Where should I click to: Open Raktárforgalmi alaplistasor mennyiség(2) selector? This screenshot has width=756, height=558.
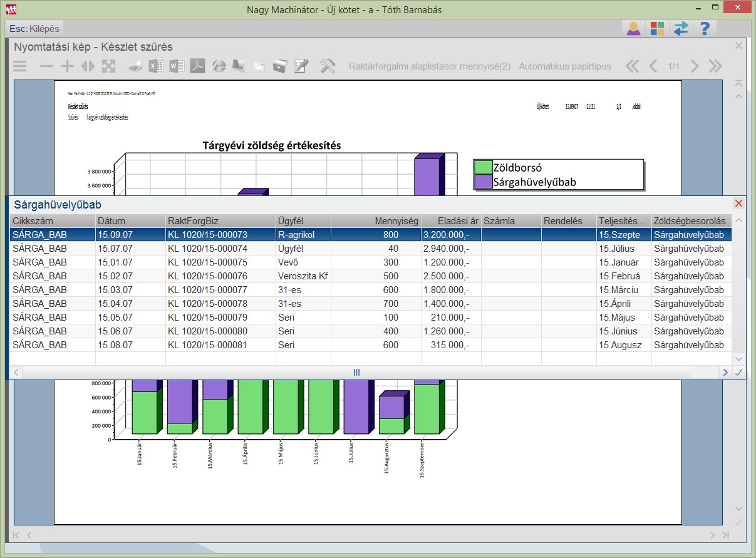click(x=430, y=66)
